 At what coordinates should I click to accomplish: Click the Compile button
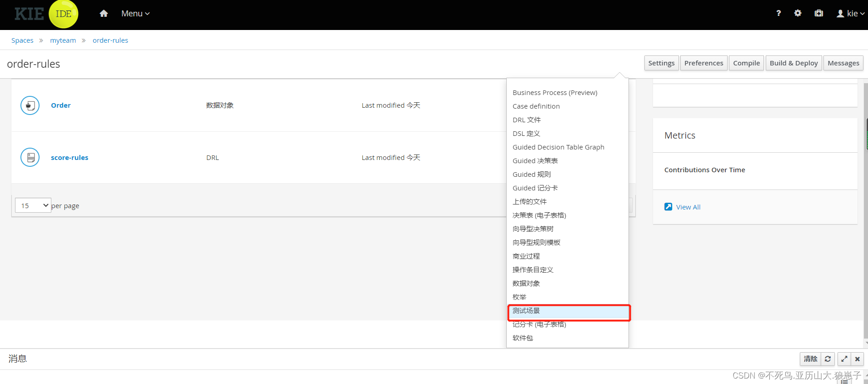[746, 63]
